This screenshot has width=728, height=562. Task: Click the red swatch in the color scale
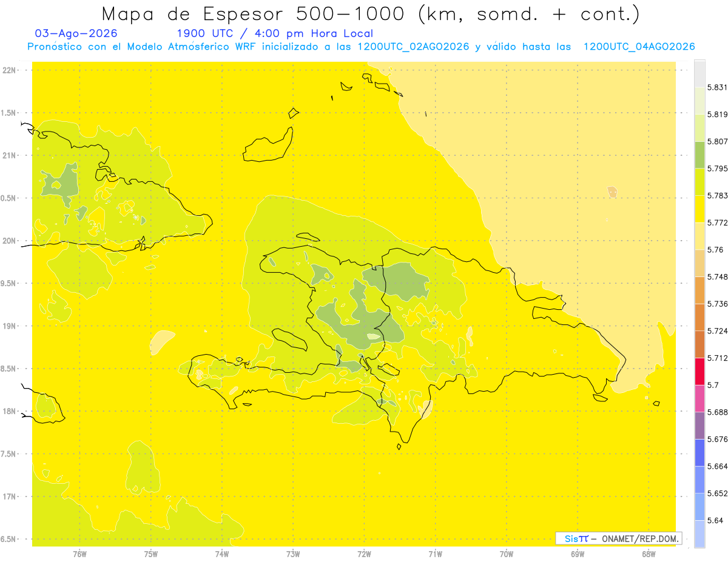[x=699, y=371]
